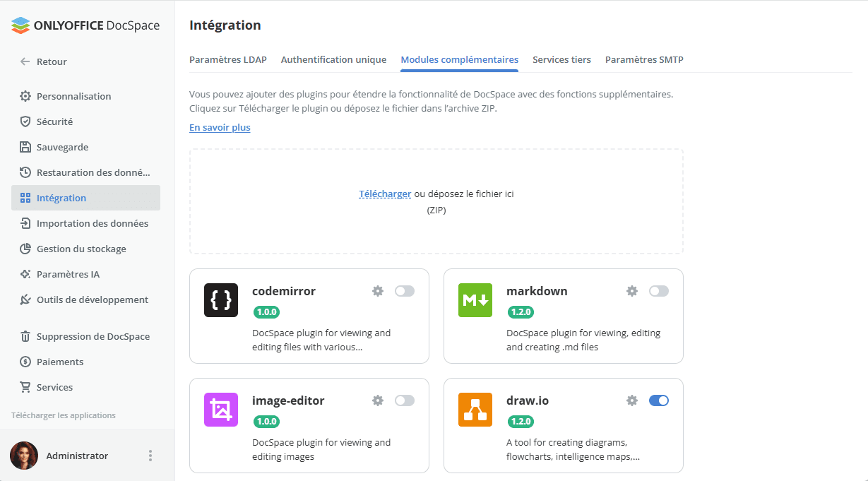
Task: Click the Sauvegarde floppy disk icon
Action: coord(25,147)
